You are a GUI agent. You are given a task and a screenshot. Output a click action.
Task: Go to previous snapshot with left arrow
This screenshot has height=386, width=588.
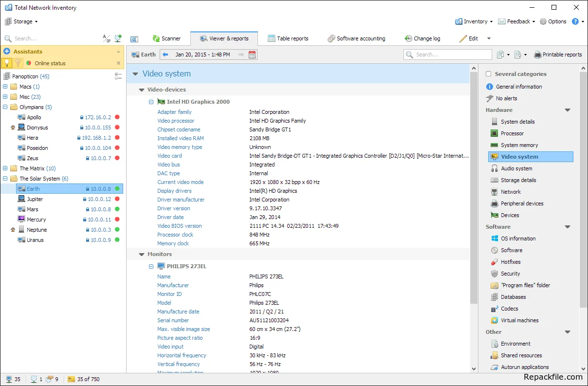tap(165, 55)
